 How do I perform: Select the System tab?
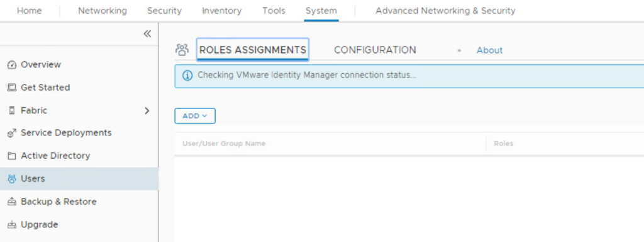[x=321, y=11]
